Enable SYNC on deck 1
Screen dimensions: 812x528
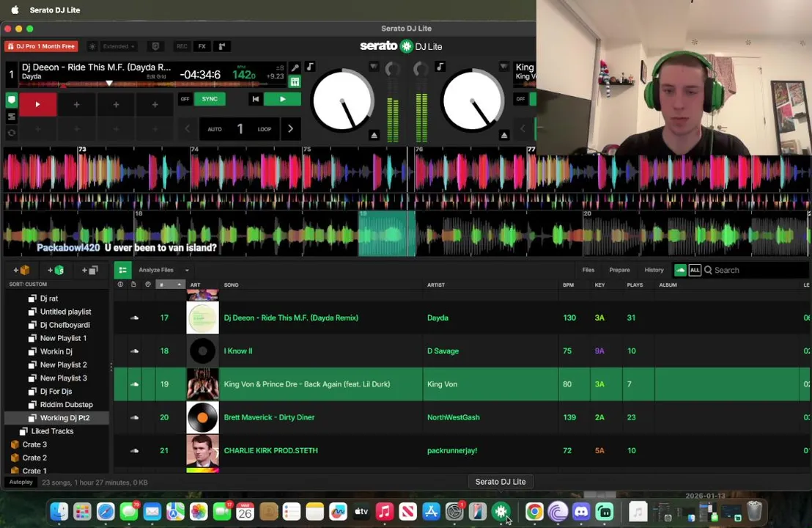[210, 99]
